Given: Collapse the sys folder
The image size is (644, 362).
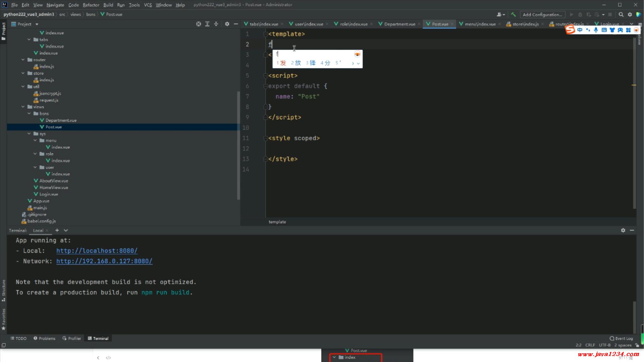Looking at the screenshot, I should click(29, 133).
